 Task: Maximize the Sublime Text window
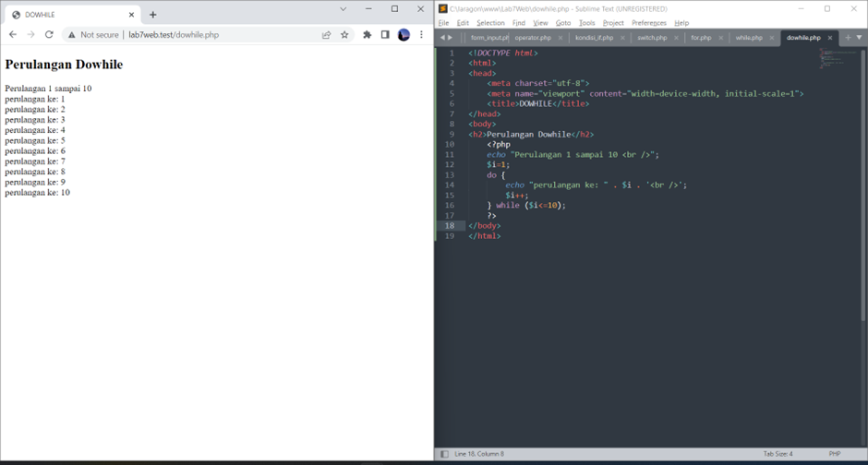[827, 9]
